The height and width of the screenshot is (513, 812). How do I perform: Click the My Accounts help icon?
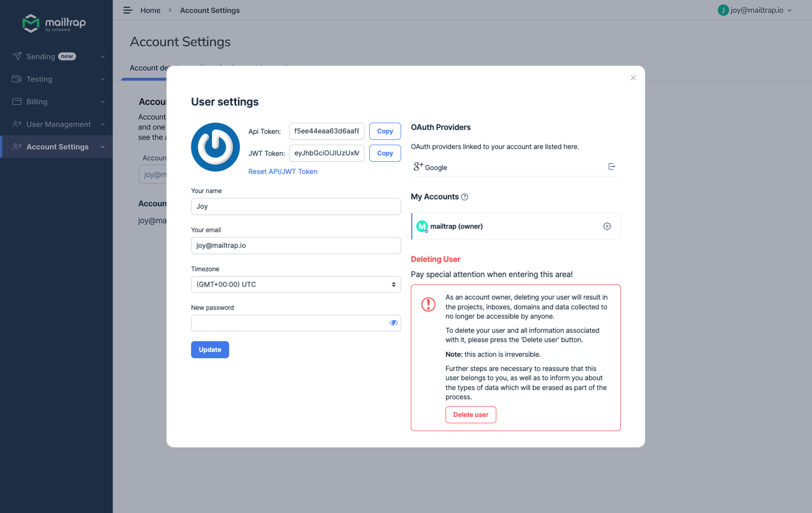pos(464,197)
